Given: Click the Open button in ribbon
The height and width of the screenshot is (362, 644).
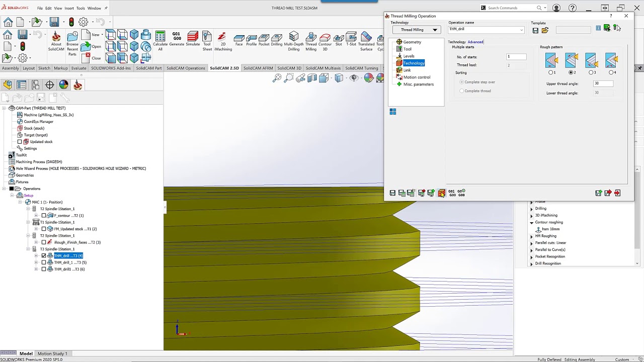Looking at the screenshot, I should [92, 46].
